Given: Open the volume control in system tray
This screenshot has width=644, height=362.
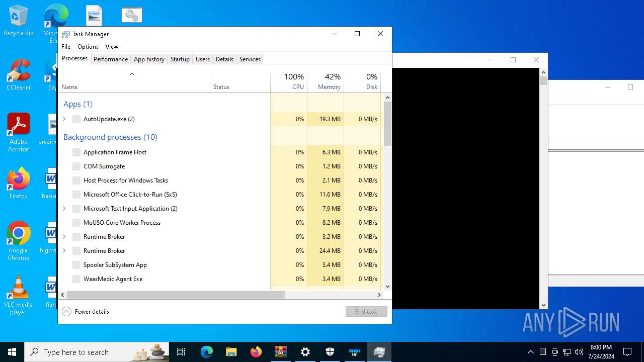Looking at the screenshot, I should tap(579, 352).
